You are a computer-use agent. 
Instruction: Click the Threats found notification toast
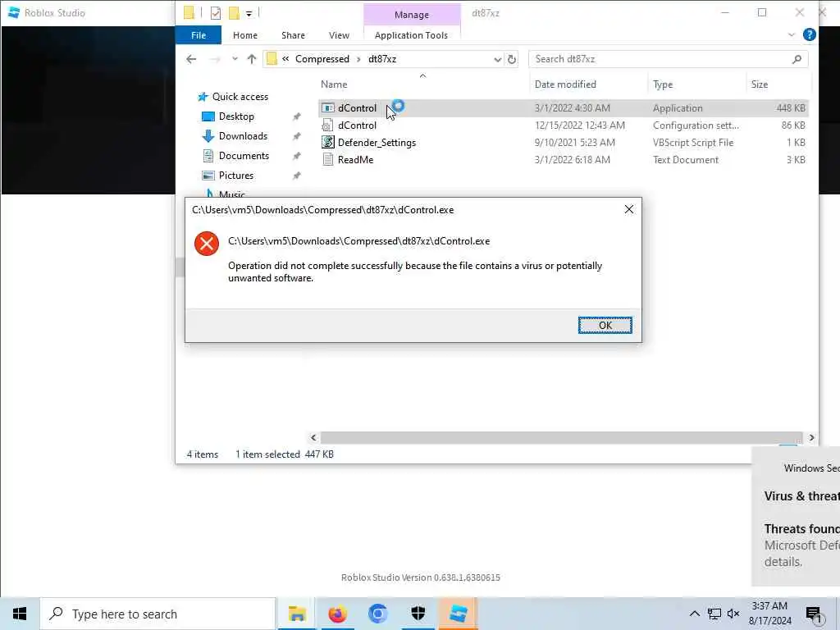point(797,517)
